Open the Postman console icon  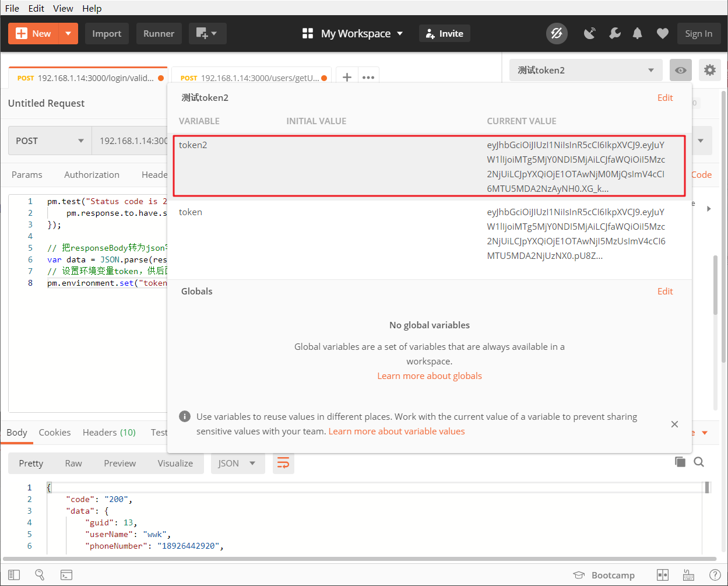[66, 575]
